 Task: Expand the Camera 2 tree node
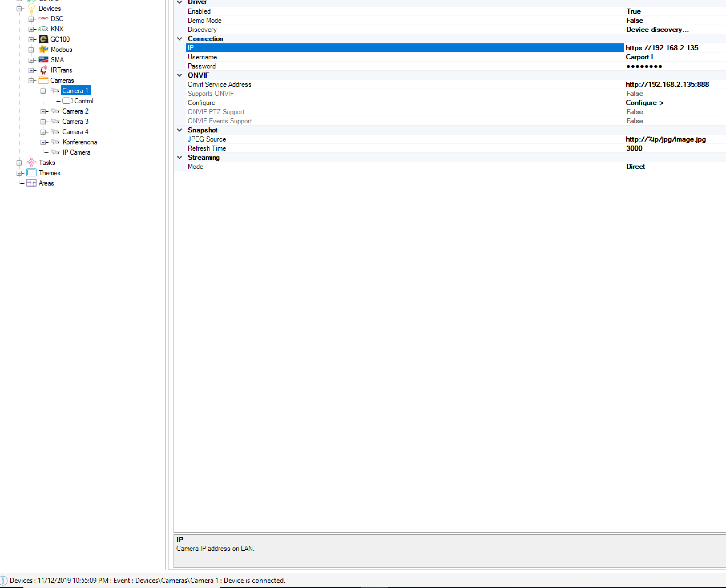(43, 111)
